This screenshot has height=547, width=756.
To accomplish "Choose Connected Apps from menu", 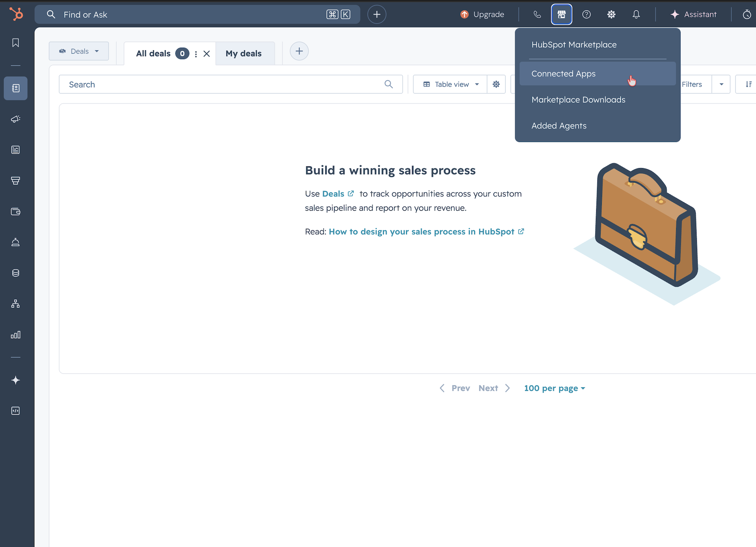I will pos(598,74).
